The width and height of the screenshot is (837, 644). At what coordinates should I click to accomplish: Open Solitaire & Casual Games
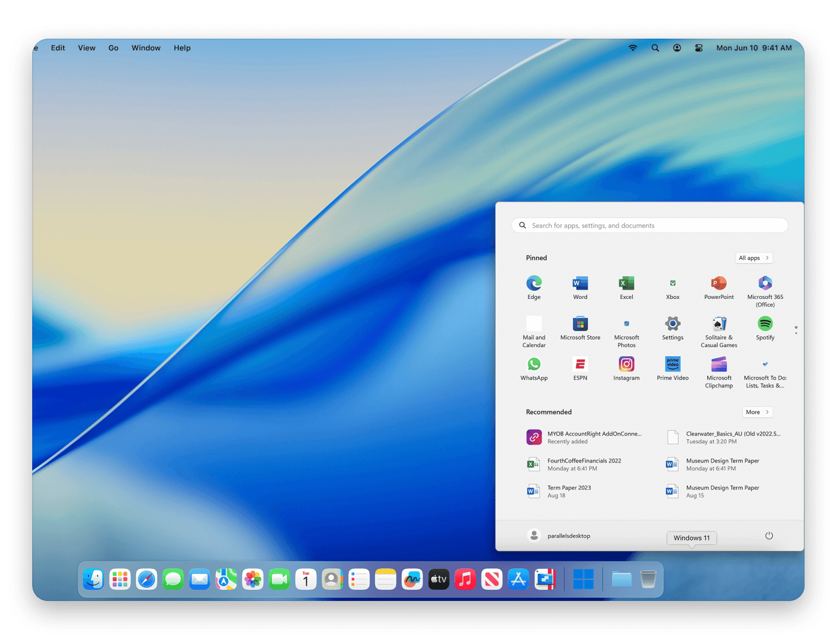click(x=718, y=332)
